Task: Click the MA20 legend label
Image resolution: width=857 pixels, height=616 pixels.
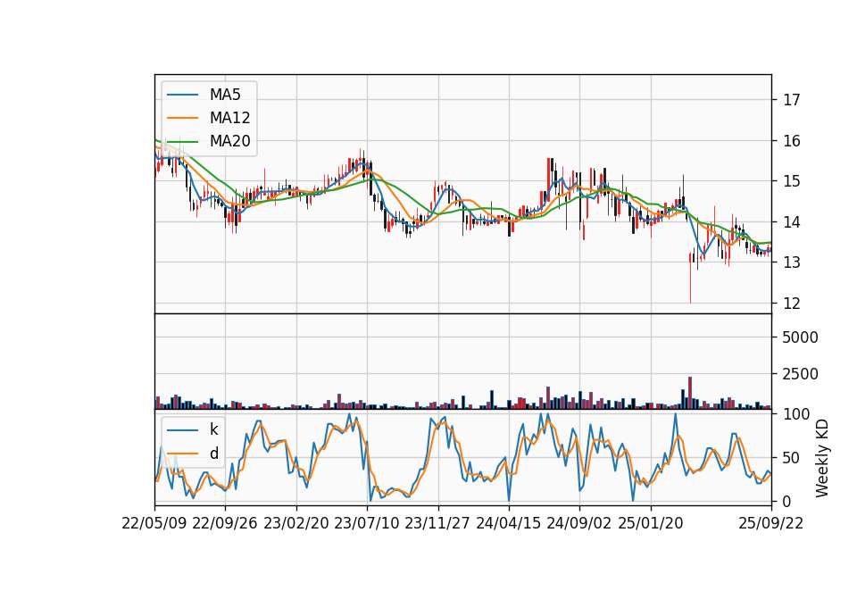Action: 229,141
